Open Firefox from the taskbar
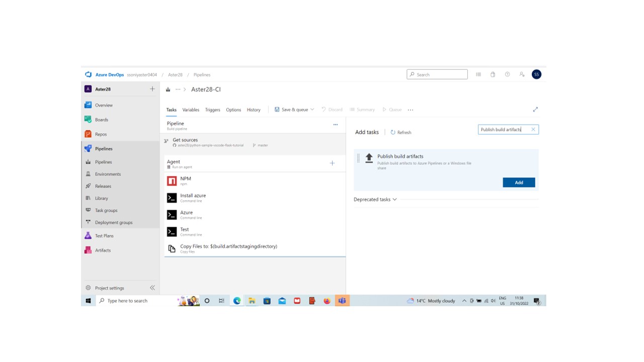The image size is (644, 362). click(x=327, y=301)
